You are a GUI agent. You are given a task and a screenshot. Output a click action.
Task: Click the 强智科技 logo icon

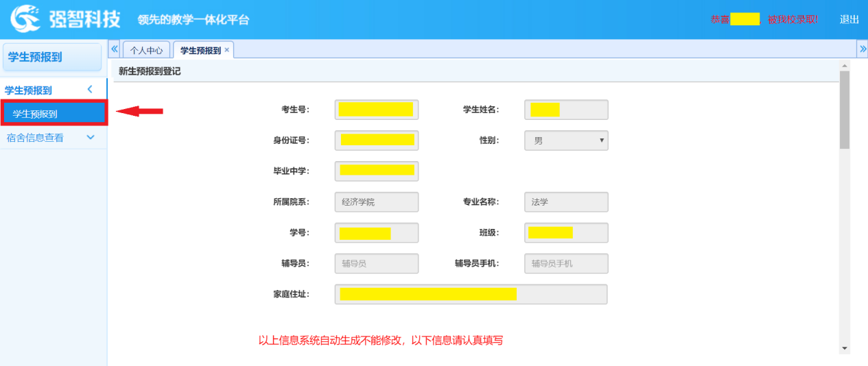[x=25, y=19]
